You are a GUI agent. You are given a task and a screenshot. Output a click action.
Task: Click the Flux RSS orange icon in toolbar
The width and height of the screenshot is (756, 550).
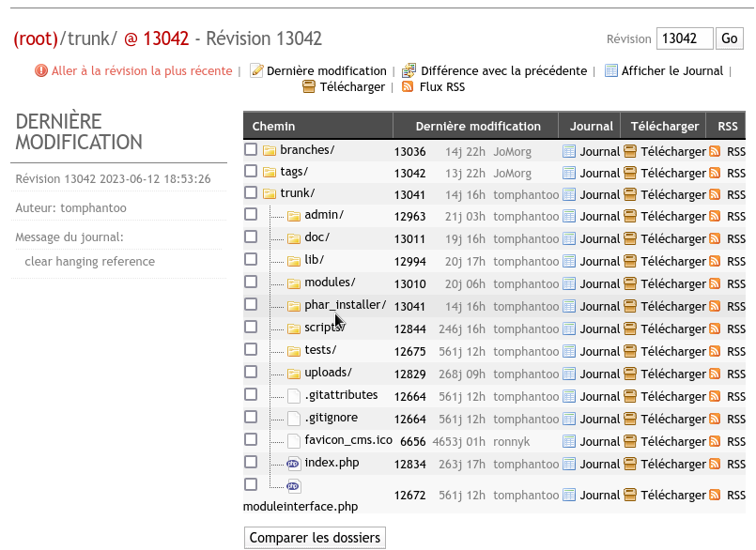(x=408, y=86)
